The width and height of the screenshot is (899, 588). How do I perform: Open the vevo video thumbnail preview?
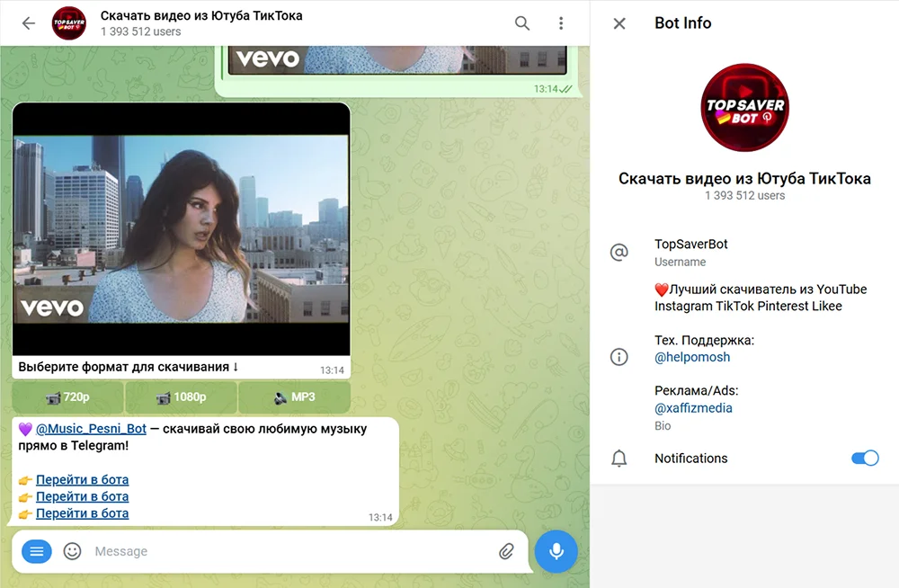(181, 229)
